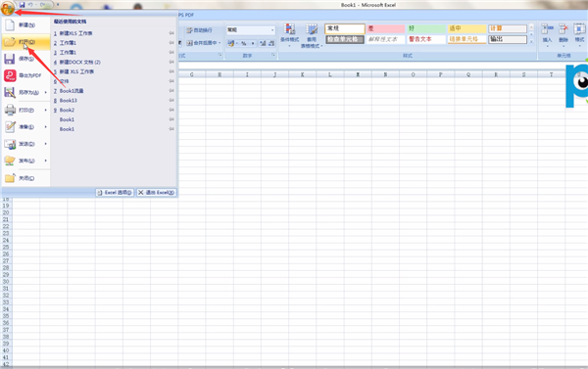Viewport: 588px width, 369px height.
Task: Pin recent document 1 新建XLS 工作表
Action: 171,33
